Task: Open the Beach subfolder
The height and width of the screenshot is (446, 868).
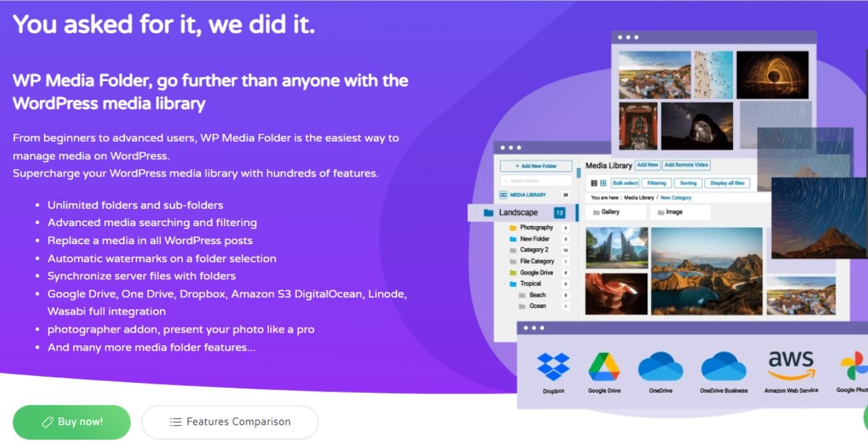Action: point(538,295)
